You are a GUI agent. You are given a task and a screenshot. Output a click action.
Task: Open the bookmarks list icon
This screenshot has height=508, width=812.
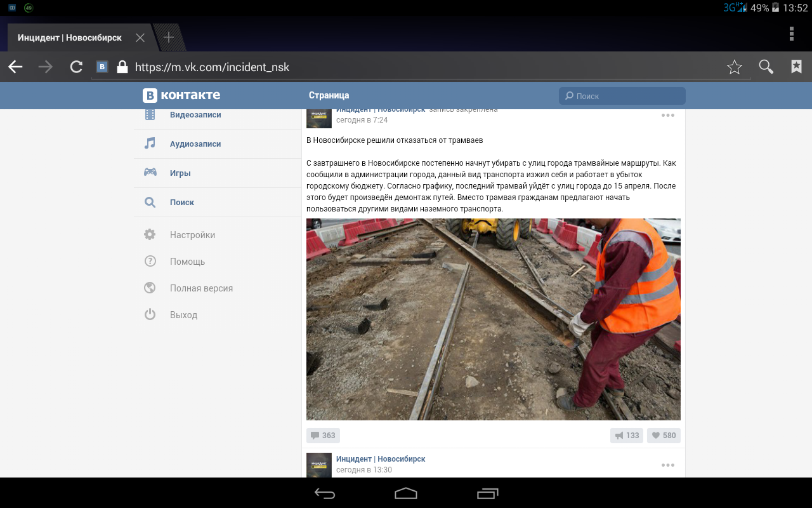coord(796,67)
